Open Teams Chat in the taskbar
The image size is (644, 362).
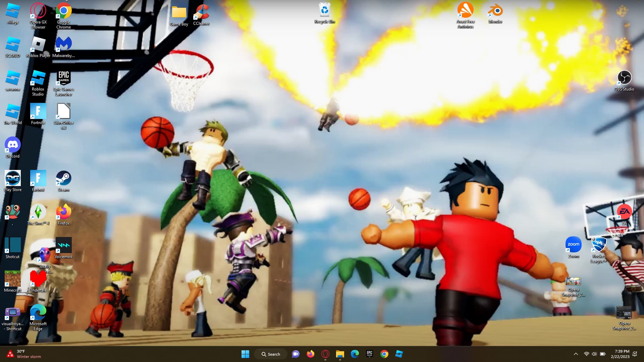pos(296,354)
